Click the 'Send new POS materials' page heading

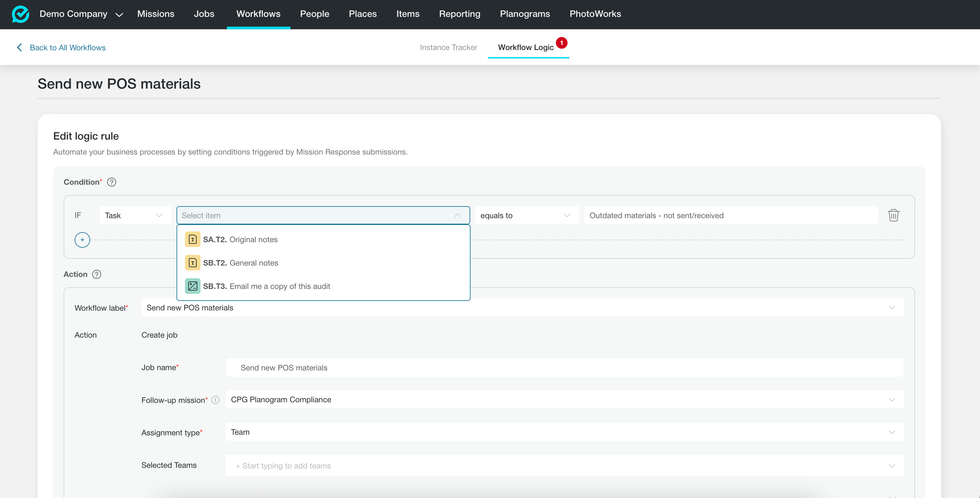tap(119, 84)
